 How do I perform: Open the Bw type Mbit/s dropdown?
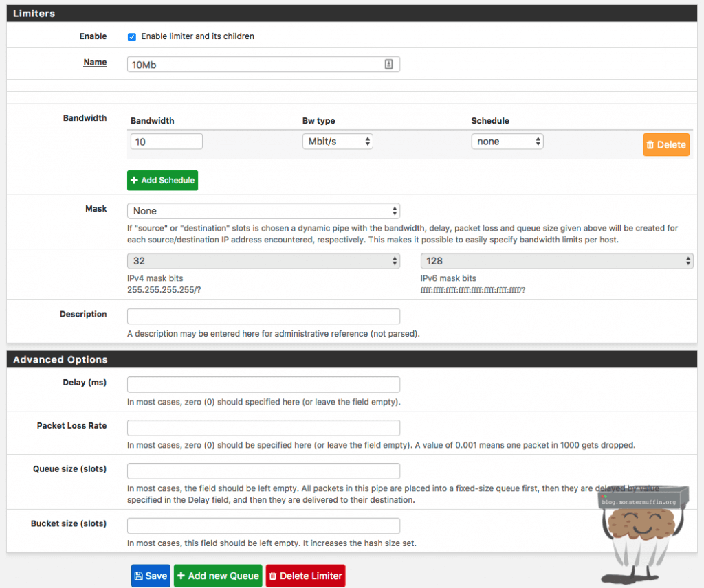(x=338, y=142)
